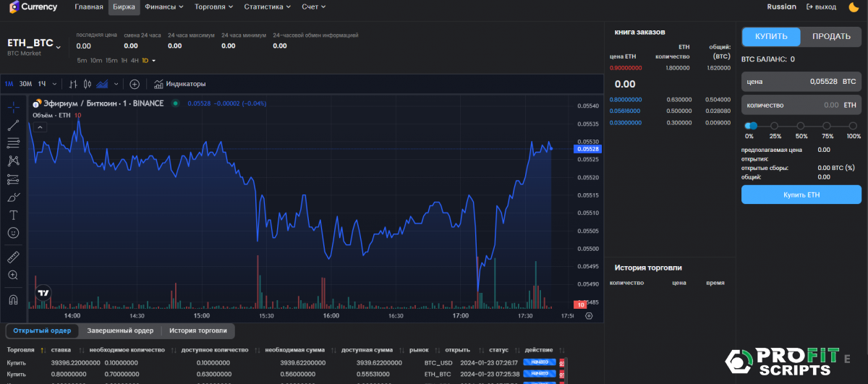Select the brush drawing tool
The image size is (868, 384).
click(x=13, y=197)
